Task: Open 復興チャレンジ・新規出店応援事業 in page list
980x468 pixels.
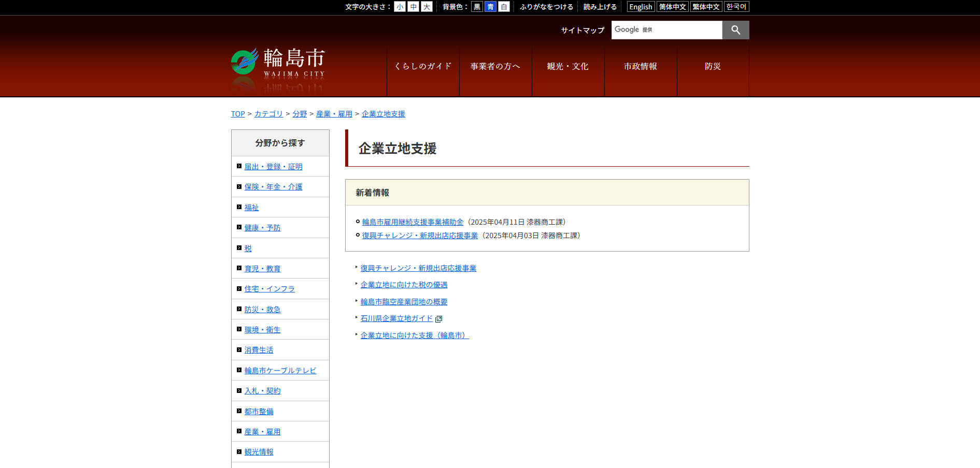Action: (x=418, y=268)
